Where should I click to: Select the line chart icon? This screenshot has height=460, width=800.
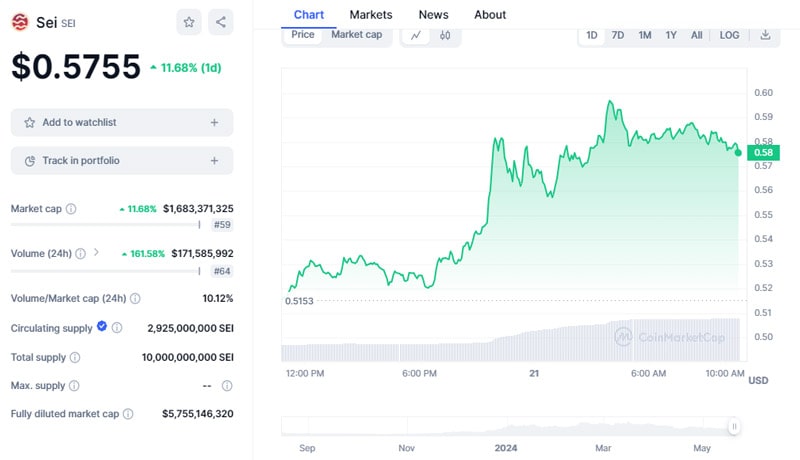click(x=415, y=35)
